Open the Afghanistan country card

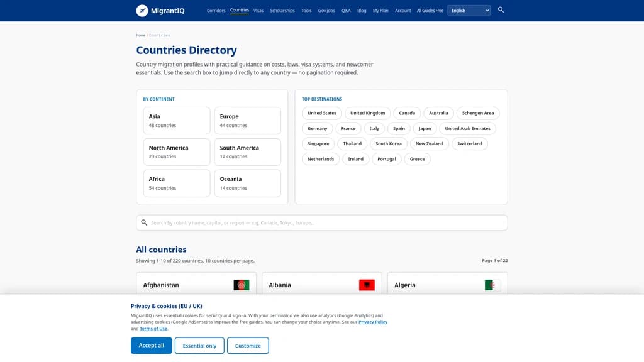196,284
